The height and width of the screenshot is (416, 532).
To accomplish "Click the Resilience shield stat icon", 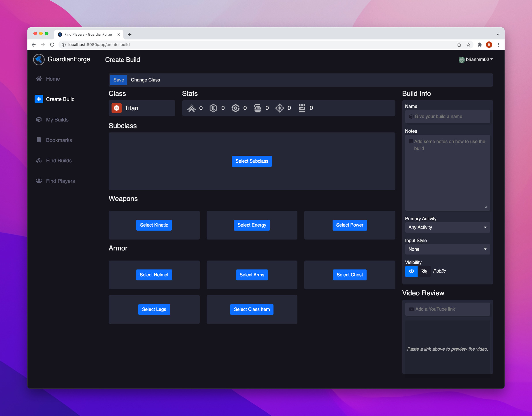I will pyautogui.click(x=213, y=108).
